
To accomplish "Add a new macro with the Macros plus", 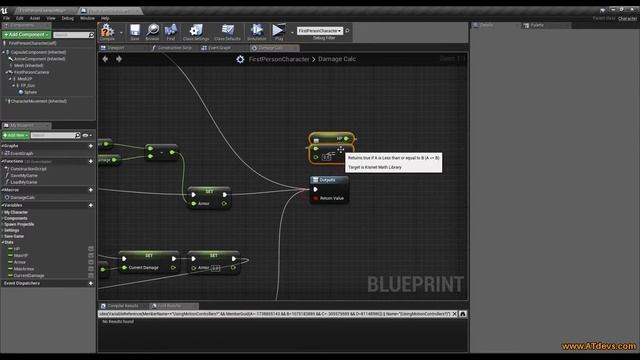I will coord(91,190).
